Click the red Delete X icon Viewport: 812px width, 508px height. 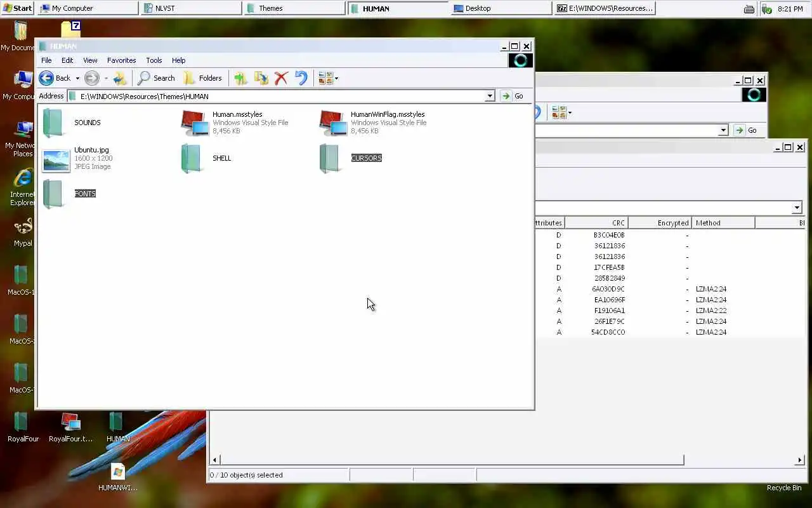(x=281, y=78)
